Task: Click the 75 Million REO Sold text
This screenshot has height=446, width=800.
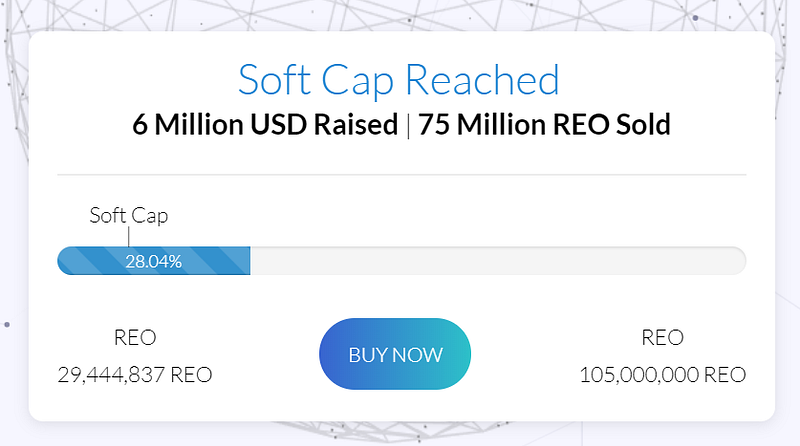Action: click(x=544, y=125)
